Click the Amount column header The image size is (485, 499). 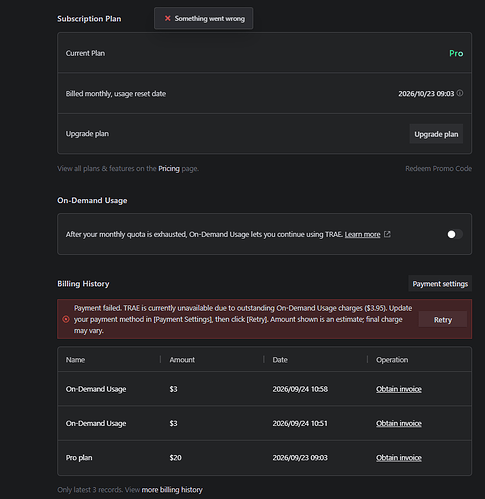click(182, 360)
